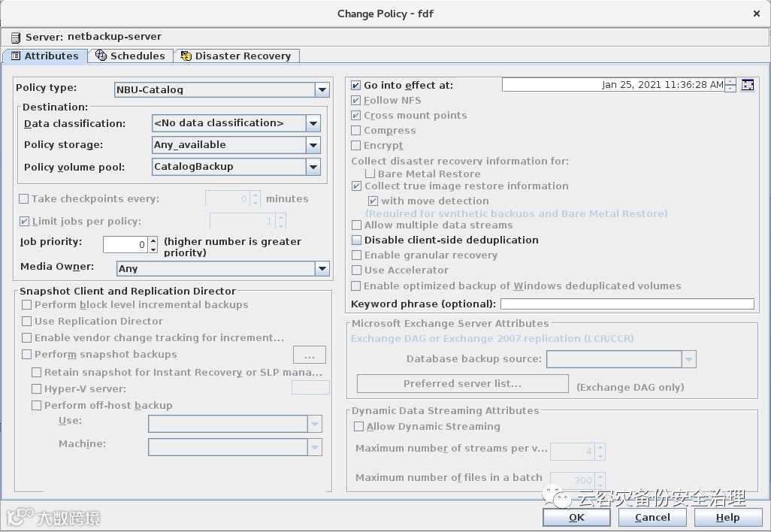Click the Limit jobs per policy field
Image resolution: width=771 pixels, height=532 pixels.
[243, 221]
